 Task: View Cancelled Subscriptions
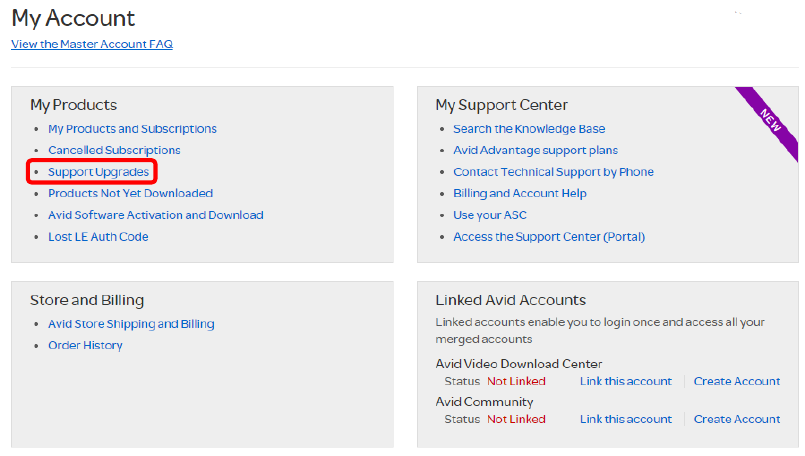point(114,150)
